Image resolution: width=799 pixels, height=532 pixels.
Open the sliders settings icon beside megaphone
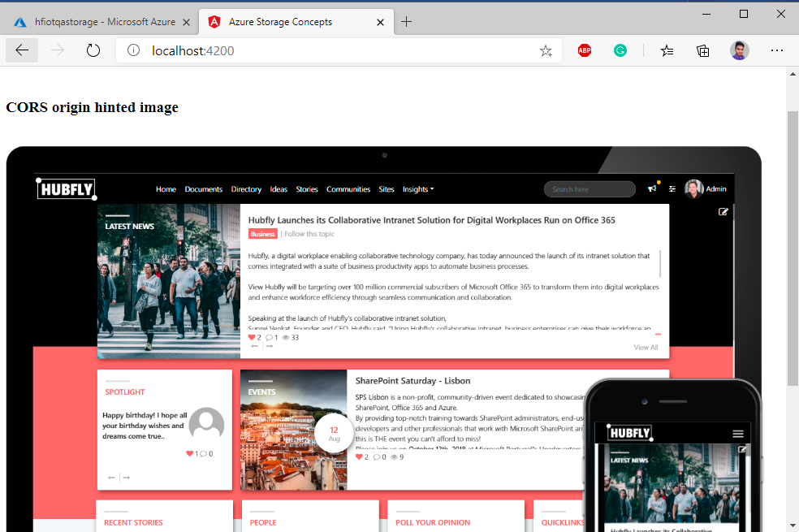pyautogui.click(x=672, y=188)
